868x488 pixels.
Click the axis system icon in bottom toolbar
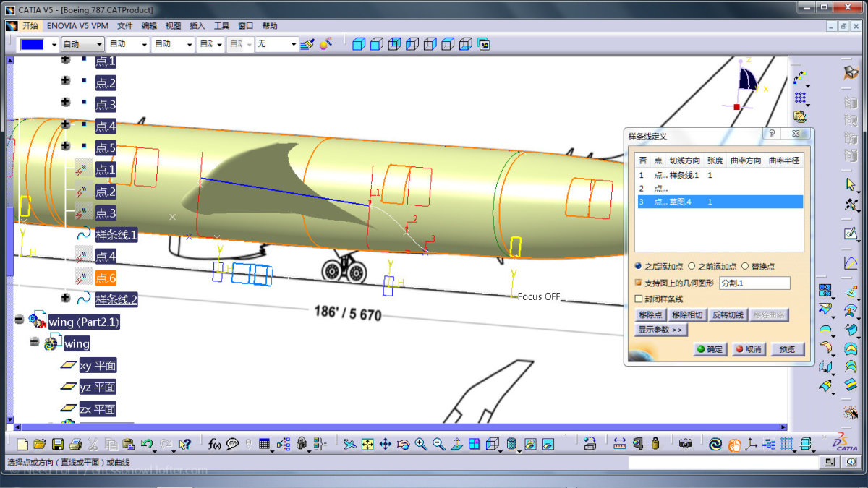[752, 444]
